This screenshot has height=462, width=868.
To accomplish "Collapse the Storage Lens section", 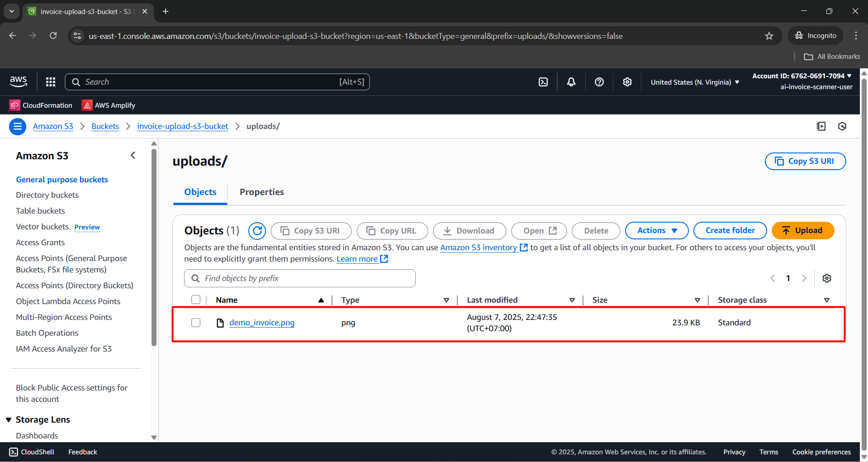I will click(9, 420).
